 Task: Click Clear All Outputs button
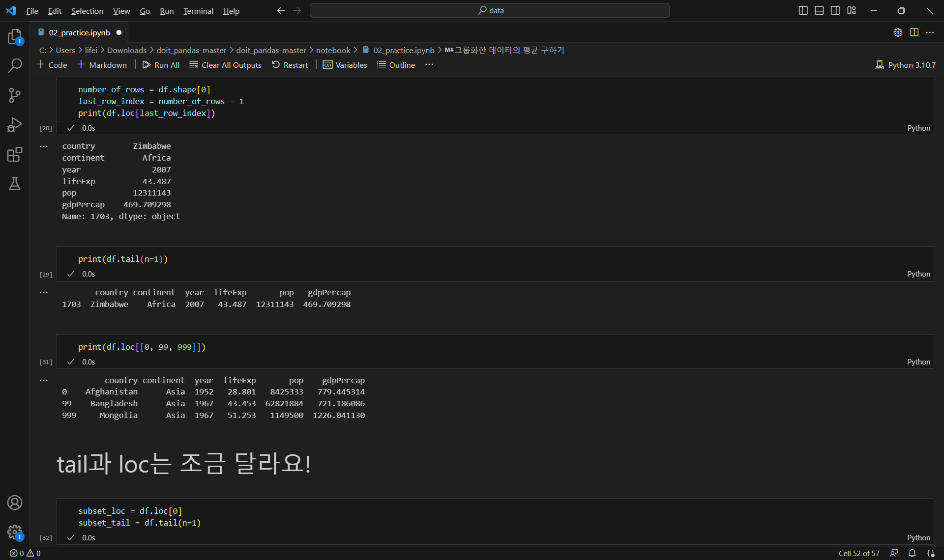coord(225,65)
